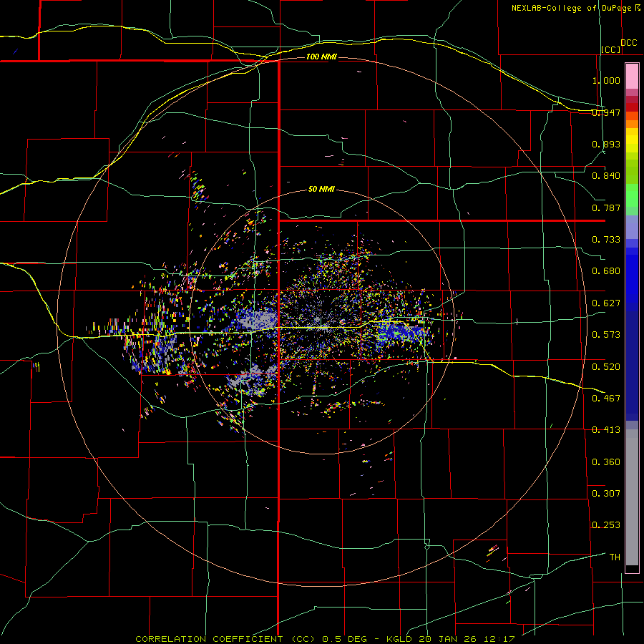Click the 0.627 legend value
Image resolution: width=644 pixels, height=644 pixels.
tap(606, 303)
